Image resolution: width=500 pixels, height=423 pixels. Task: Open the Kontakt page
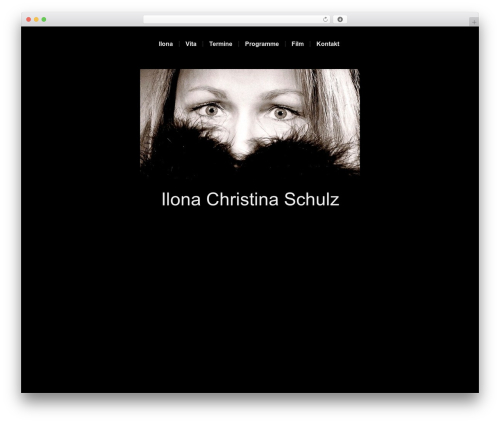click(328, 44)
